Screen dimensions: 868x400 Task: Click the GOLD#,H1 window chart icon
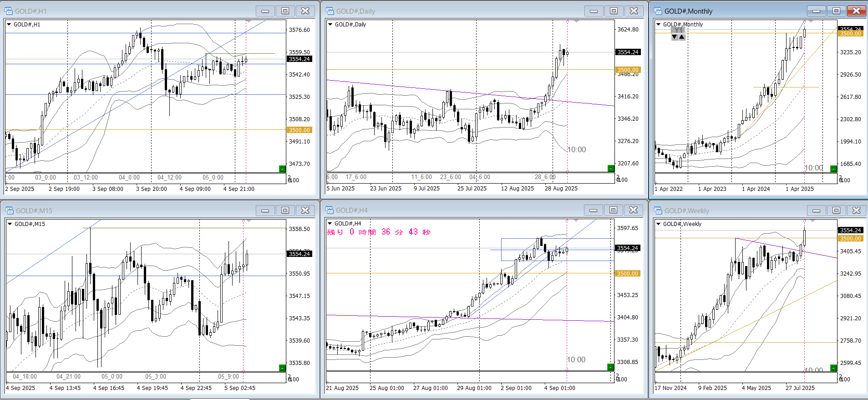[9, 11]
